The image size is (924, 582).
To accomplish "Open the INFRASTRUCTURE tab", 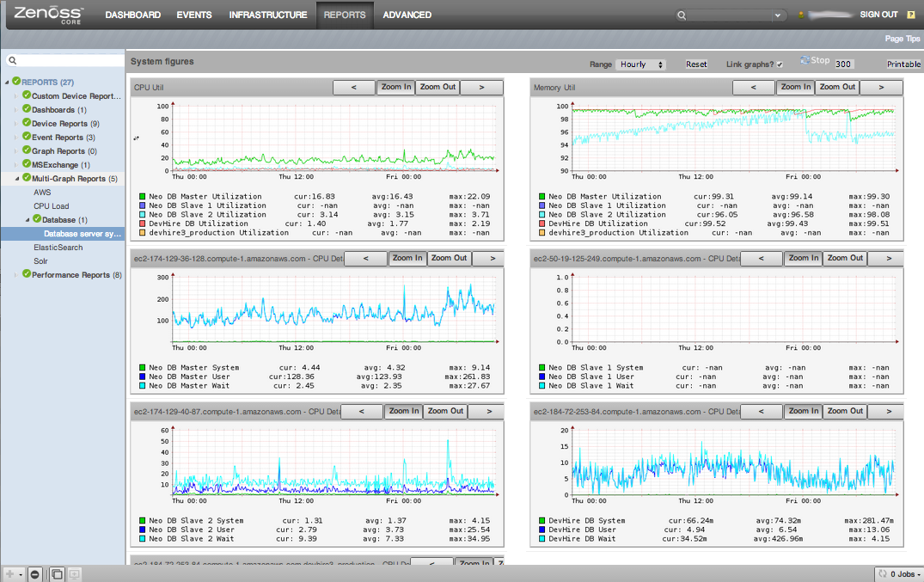I will (x=268, y=15).
